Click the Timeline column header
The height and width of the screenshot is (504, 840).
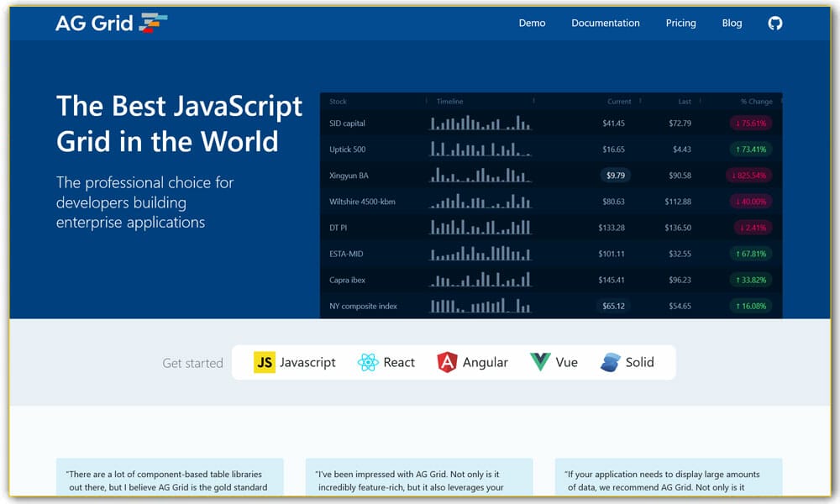tap(450, 102)
